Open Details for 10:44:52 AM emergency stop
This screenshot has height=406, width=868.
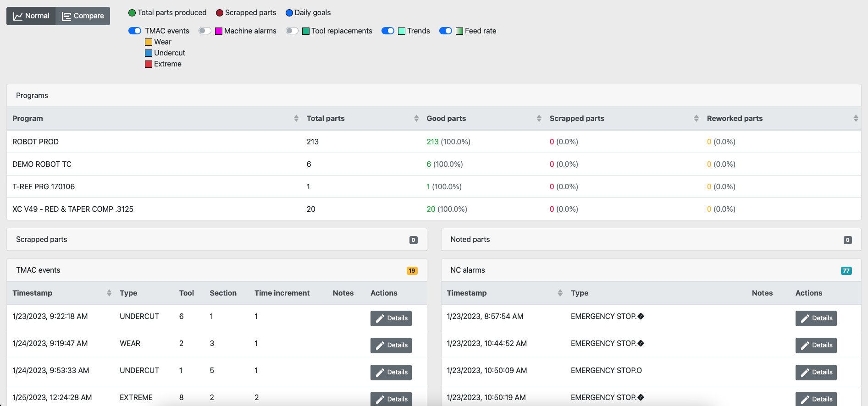click(816, 346)
